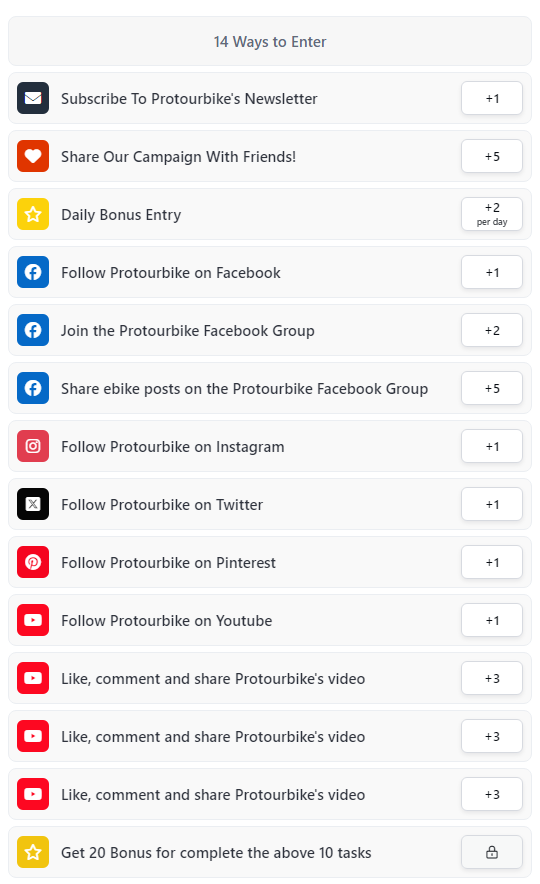
Task: Click +1 button for Follow on Pinterest
Action: (492, 562)
